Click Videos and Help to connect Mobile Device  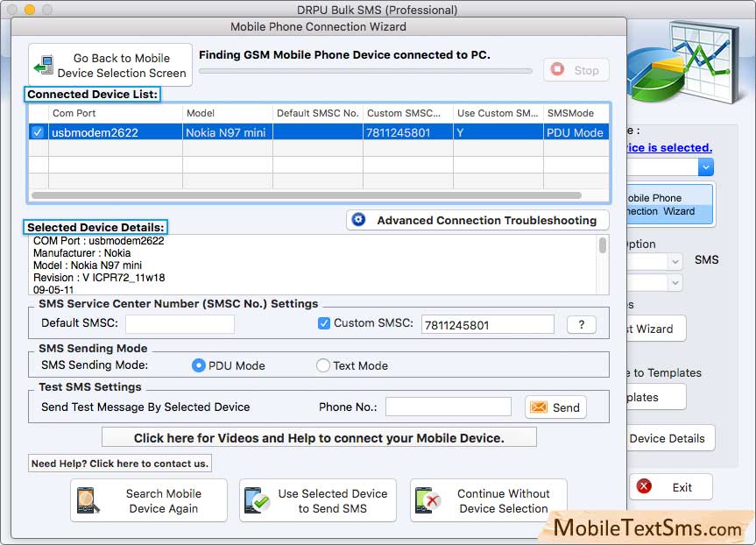[x=319, y=438]
